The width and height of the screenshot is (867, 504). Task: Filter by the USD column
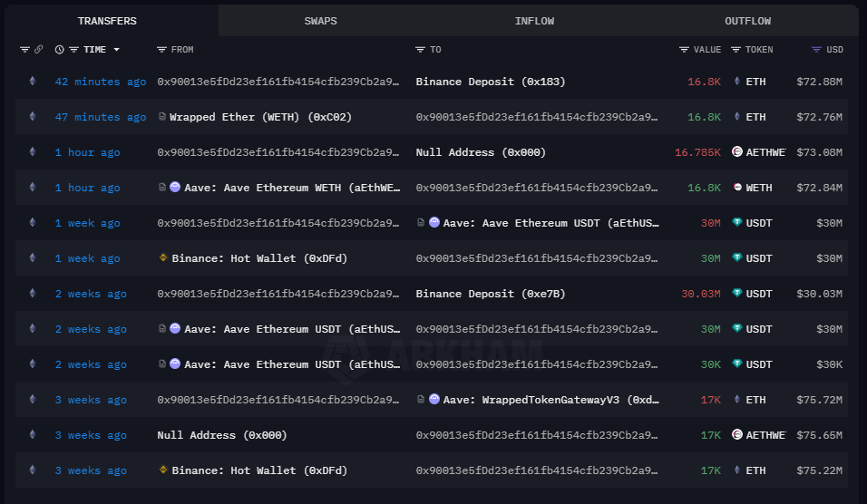coord(816,50)
